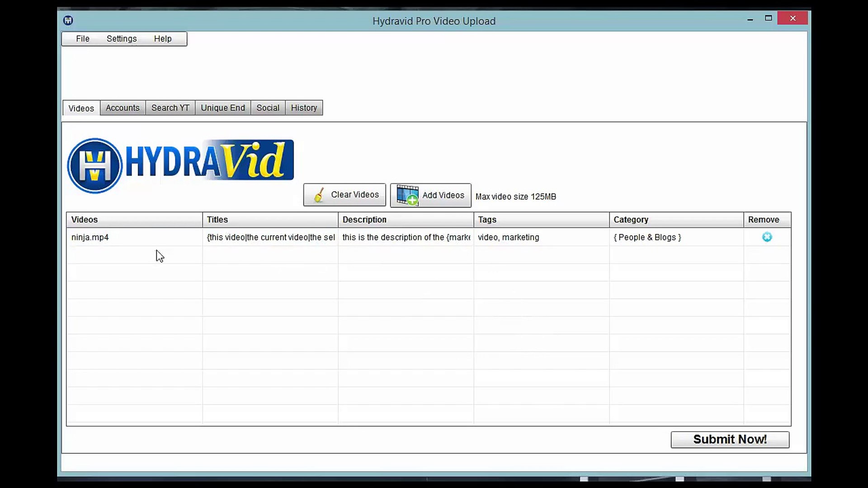Open the Social tab

click(x=268, y=108)
